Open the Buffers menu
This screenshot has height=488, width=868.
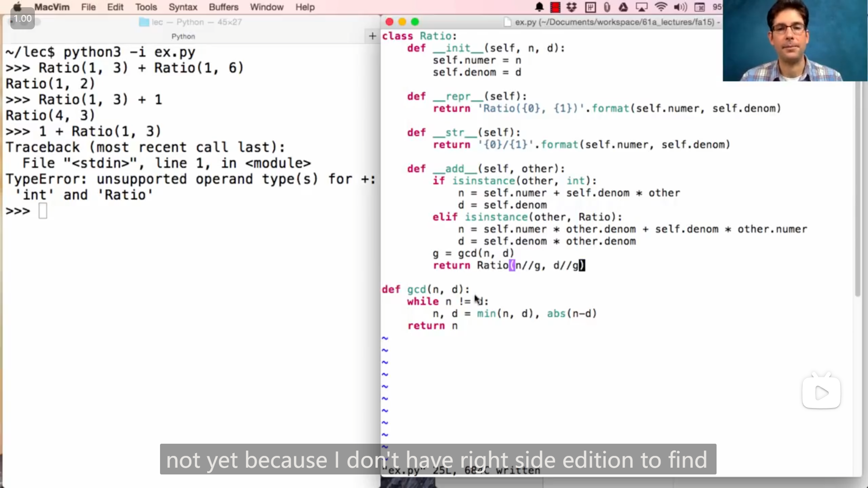coord(223,7)
